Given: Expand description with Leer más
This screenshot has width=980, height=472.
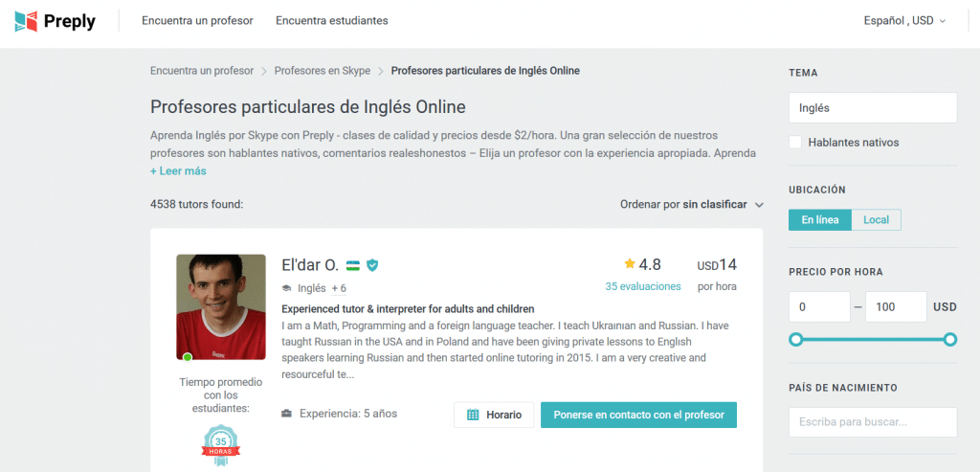Looking at the screenshot, I should [178, 171].
